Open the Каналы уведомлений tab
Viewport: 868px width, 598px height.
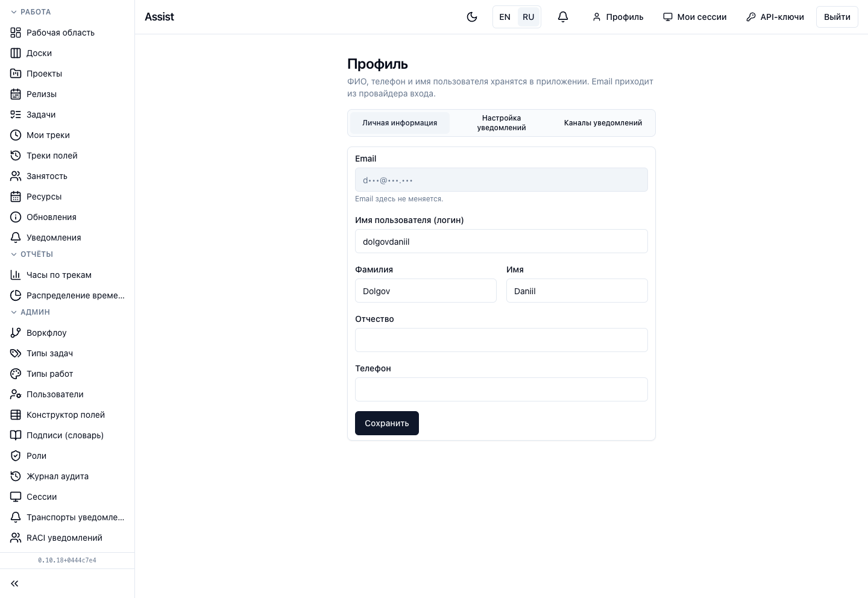[x=603, y=123]
